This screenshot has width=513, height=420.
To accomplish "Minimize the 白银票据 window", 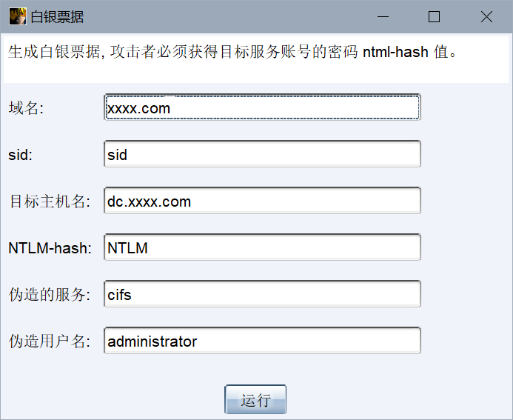I will click(x=383, y=16).
